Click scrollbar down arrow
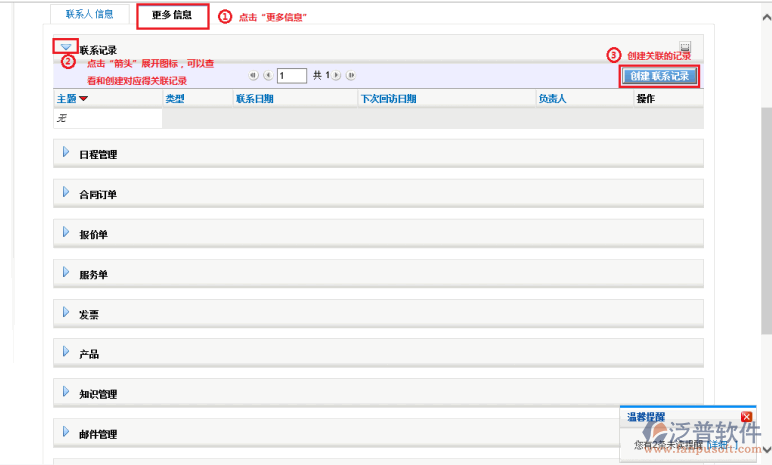 pyautogui.click(x=766, y=449)
